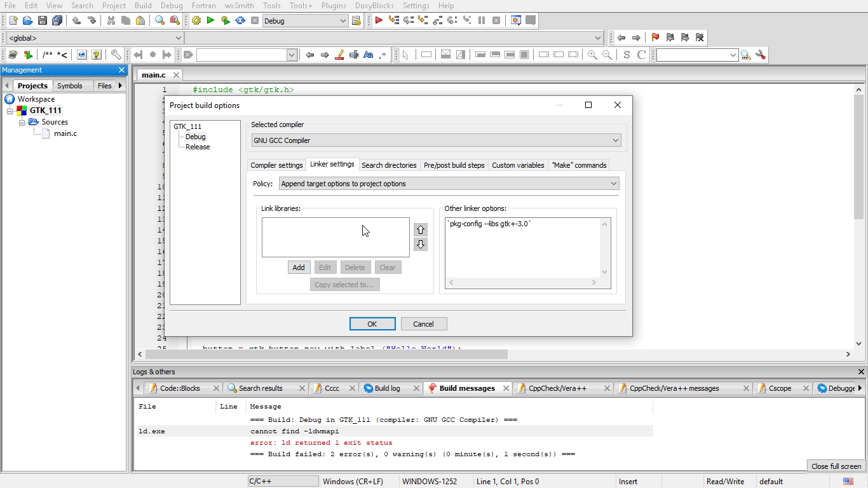The image size is (868, 488).
Task: Click the Save file floppy icon
Action: [x=42, y=21]
